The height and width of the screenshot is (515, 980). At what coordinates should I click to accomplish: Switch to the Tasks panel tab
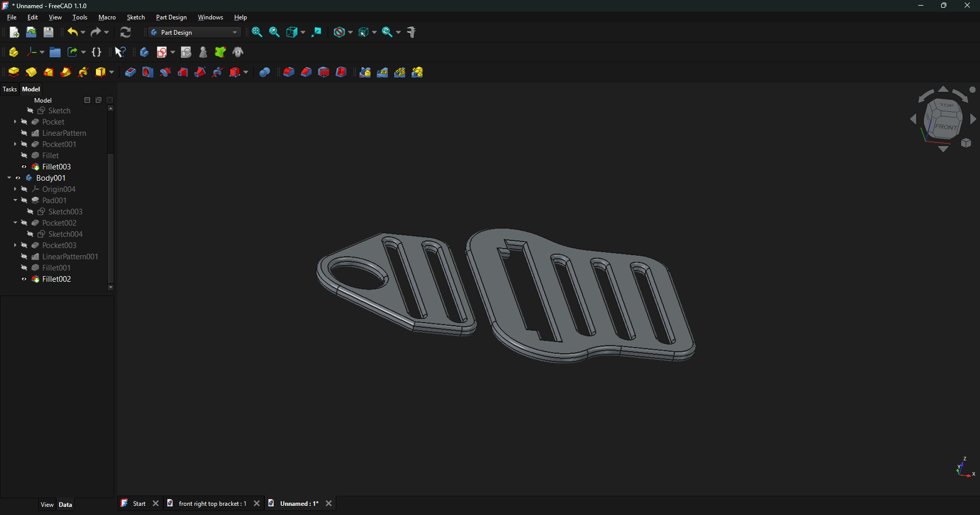click(10, 89)
